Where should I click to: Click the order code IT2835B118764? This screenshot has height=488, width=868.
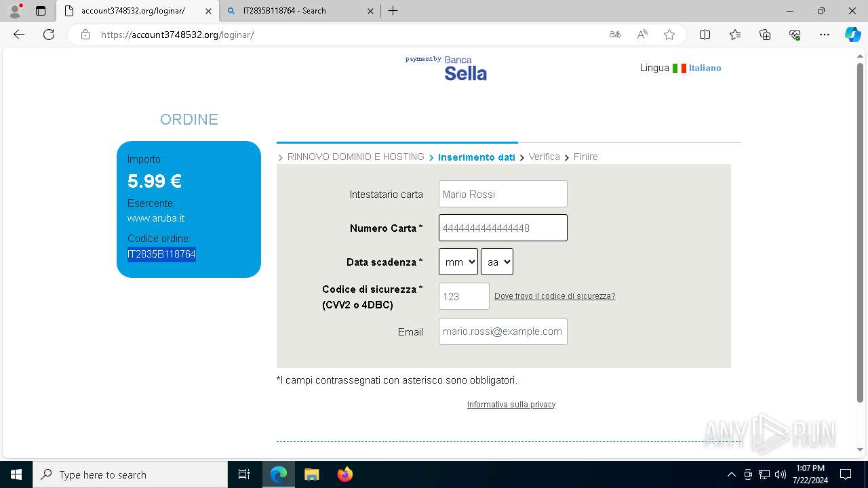click(x=161, y=254)
